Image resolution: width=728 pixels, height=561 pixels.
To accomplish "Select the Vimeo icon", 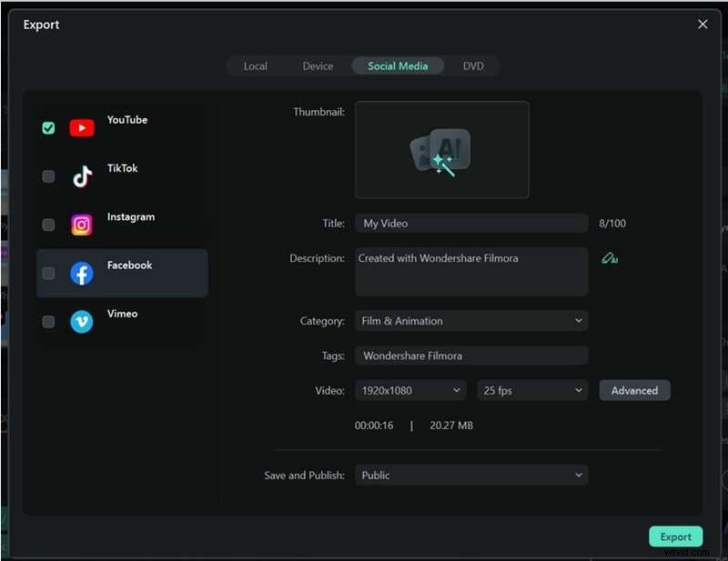I will pyautogui.click(x=82, y=322).
